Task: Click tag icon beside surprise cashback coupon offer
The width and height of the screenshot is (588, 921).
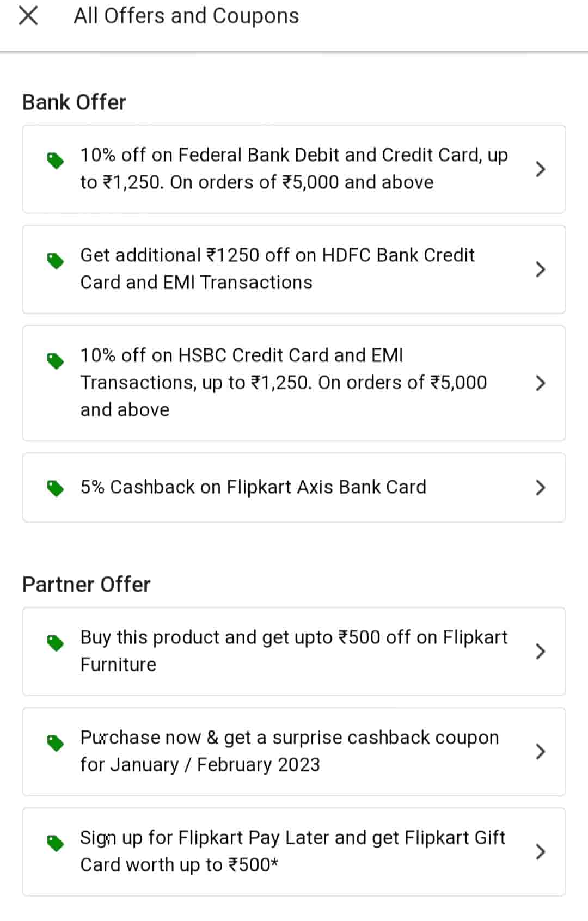Action: [x=55, y=743]
